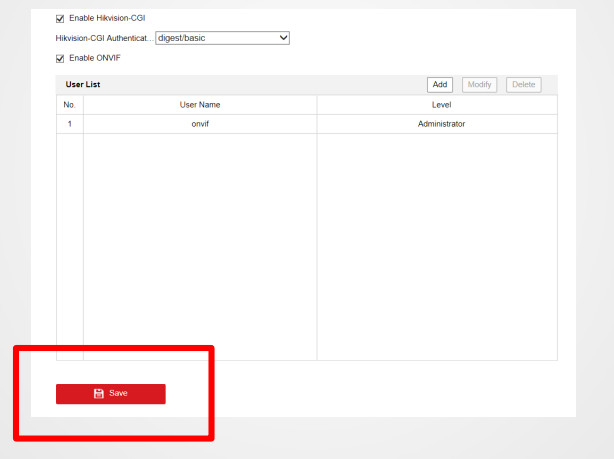Click the Delete button in User List
Image resolution: width=614 pixels, height=459 pixels.
(524, 85)
